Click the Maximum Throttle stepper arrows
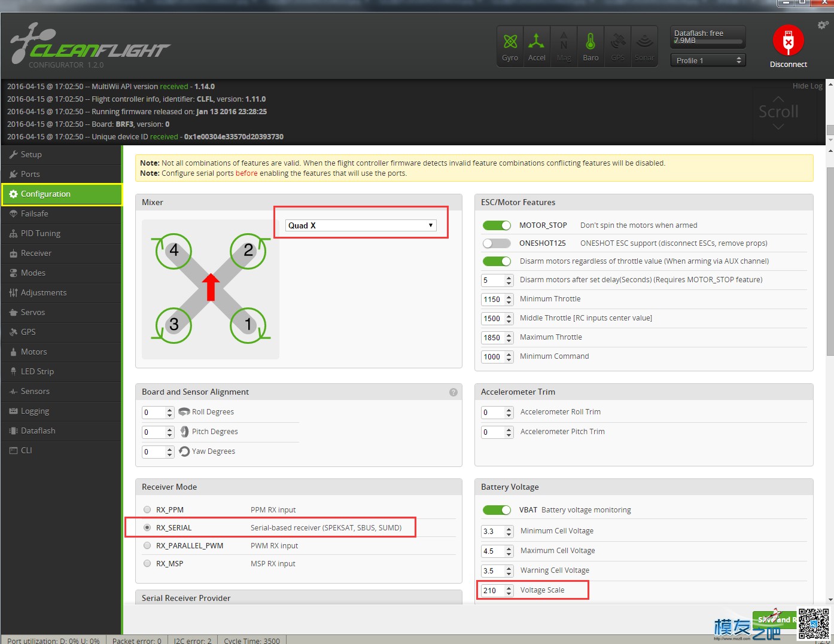834x644 pixels. (x=509, y=337)
